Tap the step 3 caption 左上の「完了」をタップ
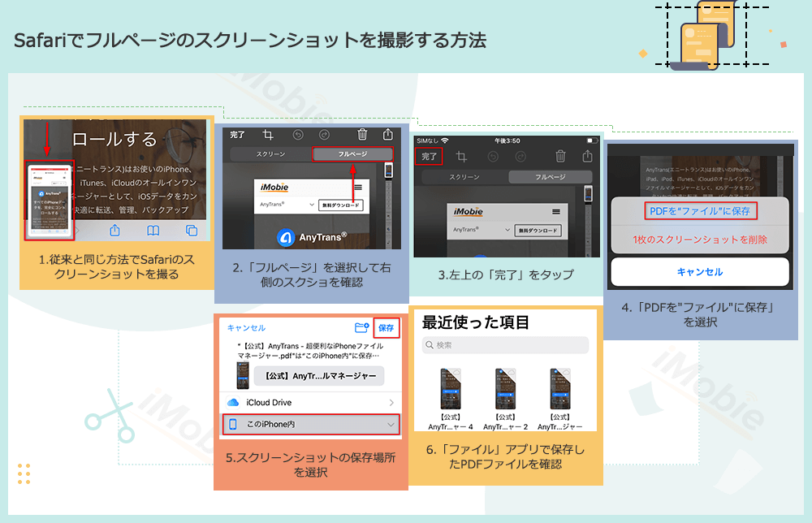 coord(506,275)
